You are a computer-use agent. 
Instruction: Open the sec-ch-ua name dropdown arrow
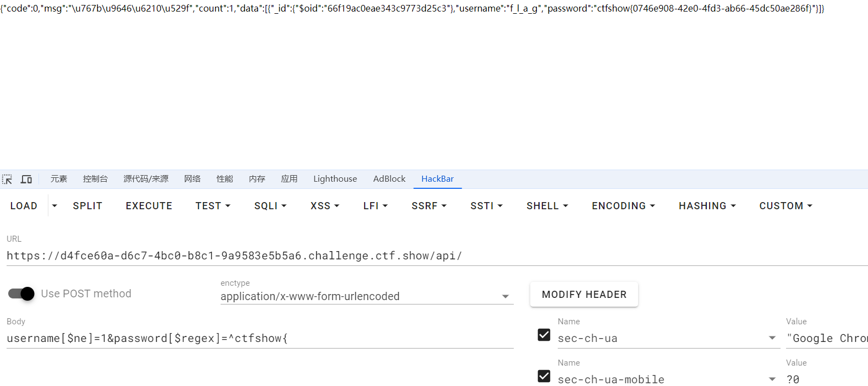click(x=772, y=338)
